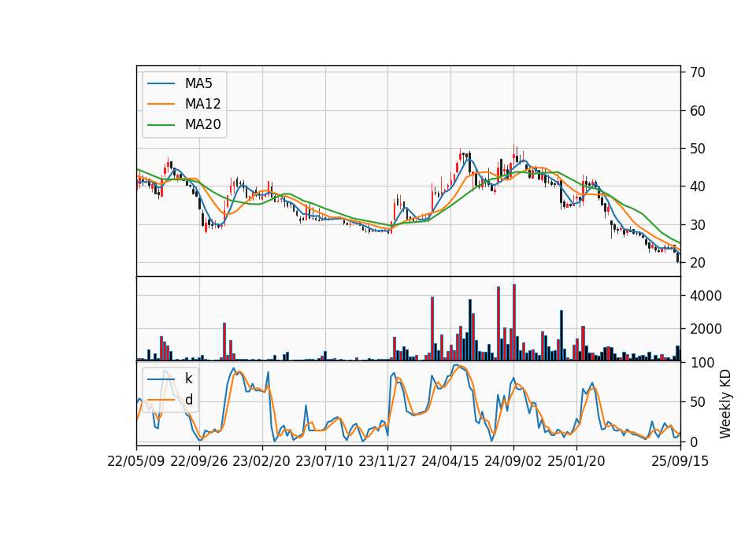Image resolution: width=756 pixels, height=543 pixels.
Task: Click the MA12 legend label
Action: [x=202, y=104]
